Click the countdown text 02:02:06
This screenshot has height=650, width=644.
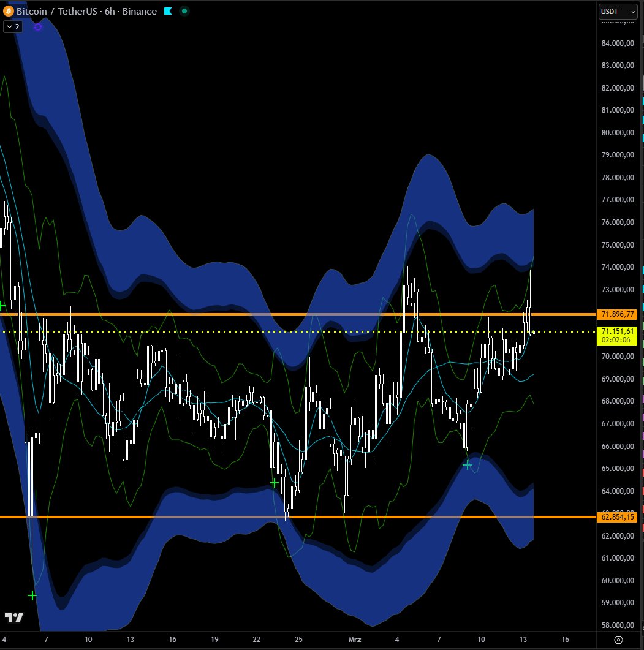tap(616, 340)
